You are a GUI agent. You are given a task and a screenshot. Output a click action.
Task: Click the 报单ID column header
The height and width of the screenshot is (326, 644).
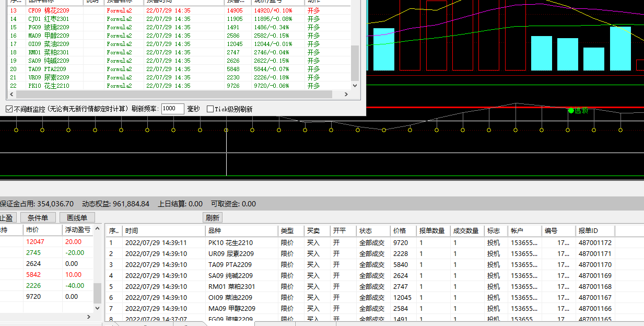(x=595, y=230)
